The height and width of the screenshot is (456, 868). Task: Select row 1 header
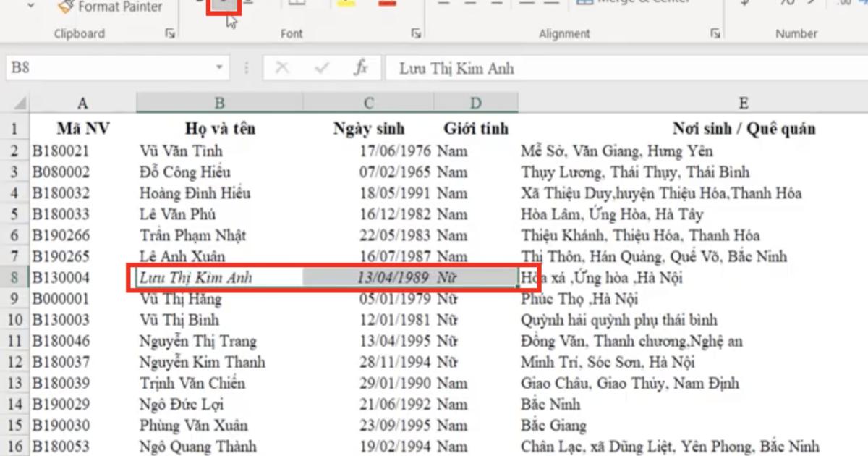(14, 130)
